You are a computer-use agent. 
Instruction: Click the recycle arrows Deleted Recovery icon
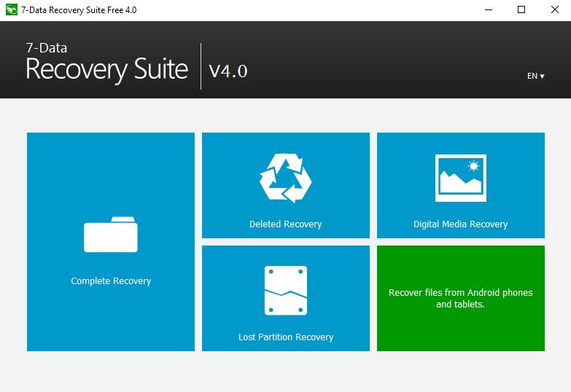[286, 178]
